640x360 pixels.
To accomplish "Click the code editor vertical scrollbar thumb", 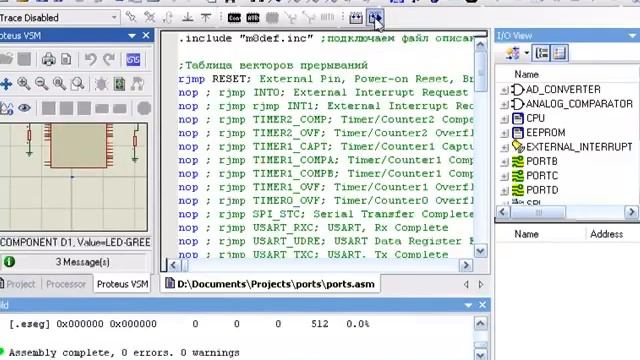I will click(480, 72).
